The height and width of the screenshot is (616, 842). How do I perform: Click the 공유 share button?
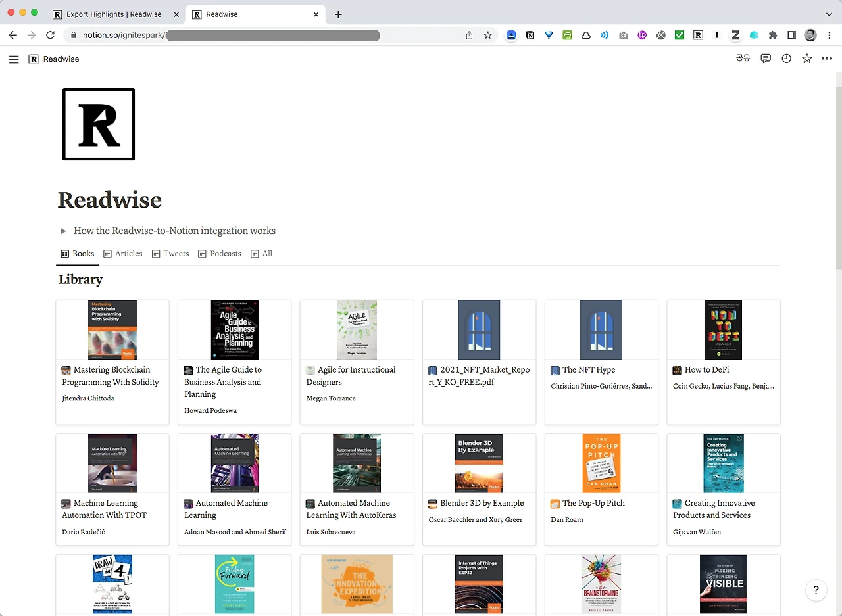pos(743,59)
